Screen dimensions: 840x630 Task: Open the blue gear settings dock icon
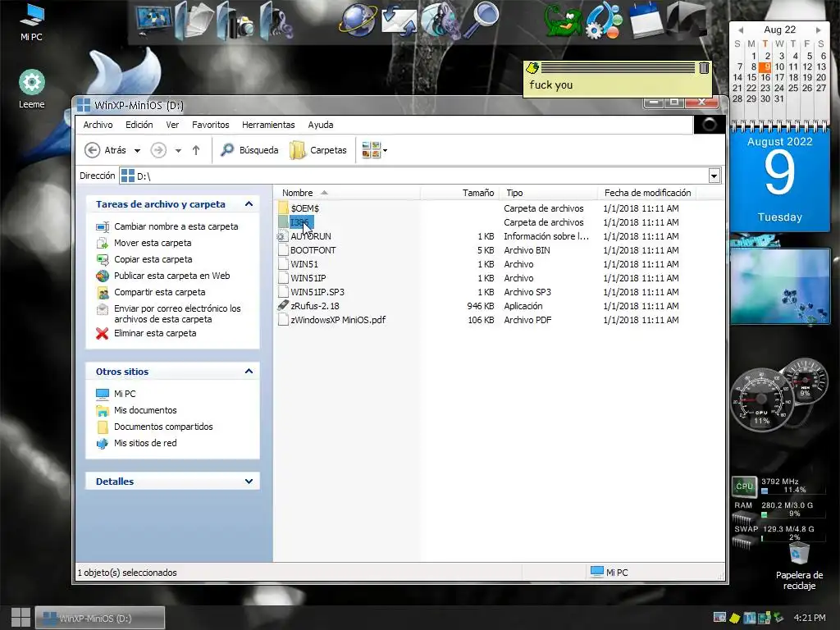click(604, 21)
